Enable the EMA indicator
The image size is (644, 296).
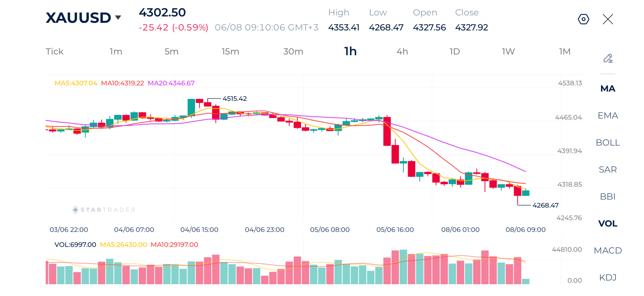(x=608, y=115)
